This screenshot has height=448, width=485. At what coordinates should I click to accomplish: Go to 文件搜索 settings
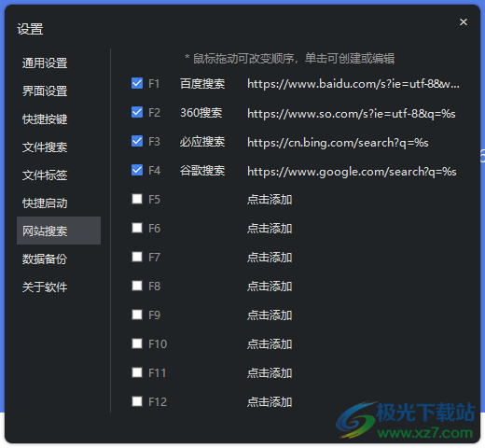pos(45,147)
